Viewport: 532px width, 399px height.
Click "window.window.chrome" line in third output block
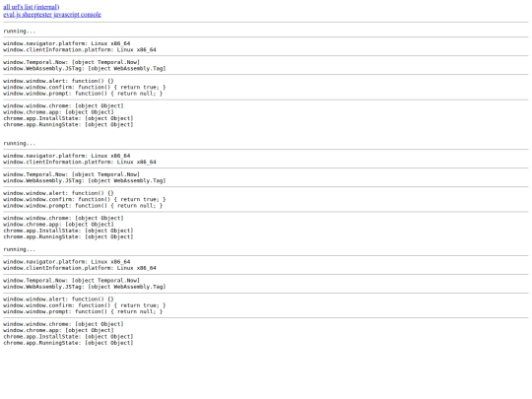pos(63,324)
